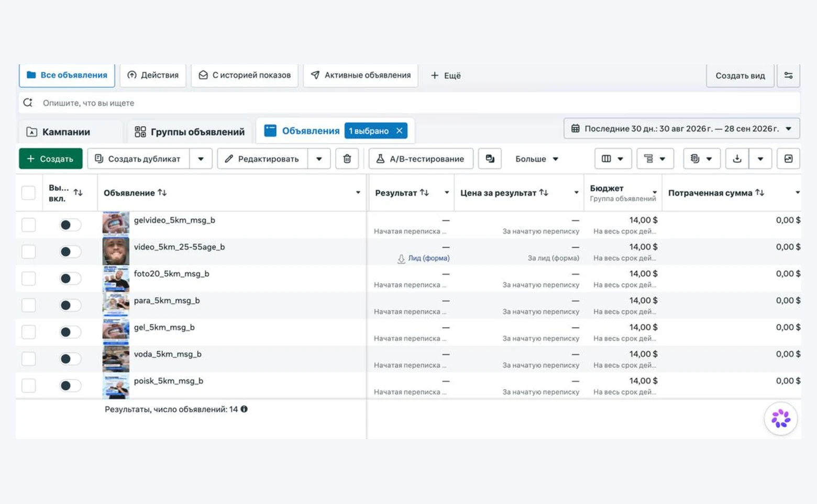Select the Активные объявления view tab
Image resolution: width=817 pixels, height=504 pixels.
point(361,75)
